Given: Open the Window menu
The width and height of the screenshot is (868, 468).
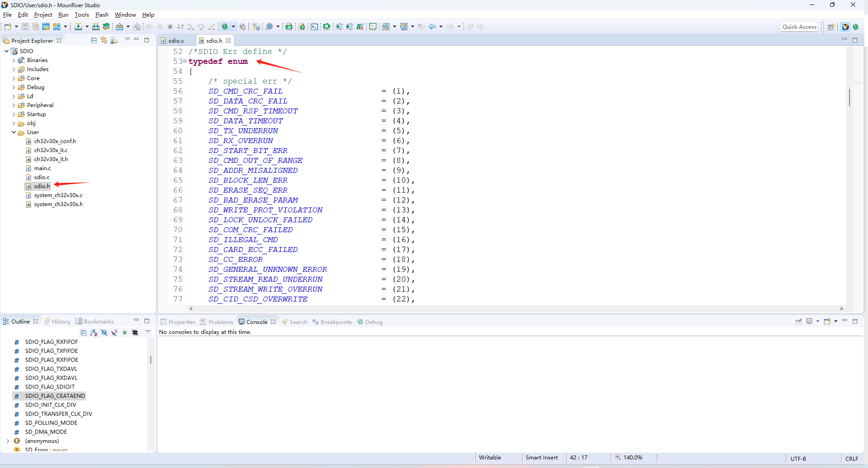Looking at the screenshot, I should point(125,14).
